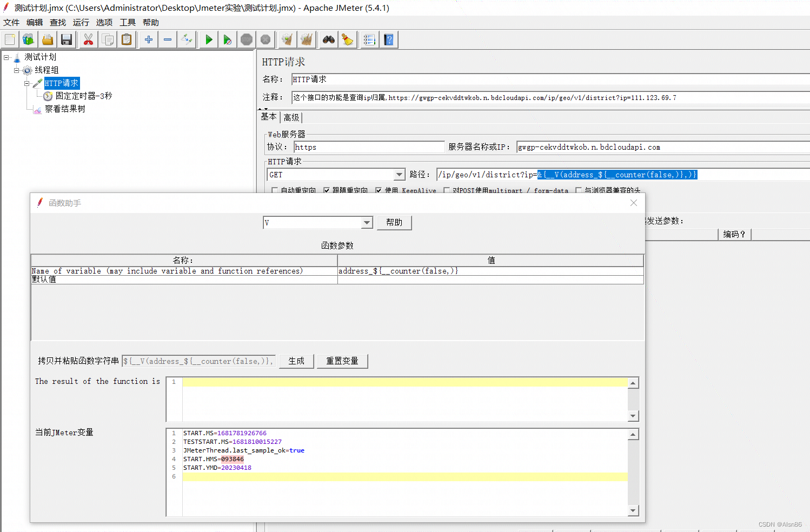Collapse all nodes with minus icon

pos(168,39)
